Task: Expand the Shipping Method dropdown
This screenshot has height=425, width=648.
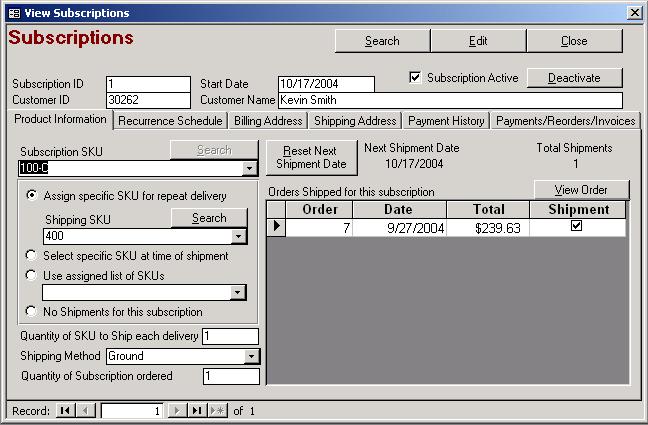Action: coord(252,356)
